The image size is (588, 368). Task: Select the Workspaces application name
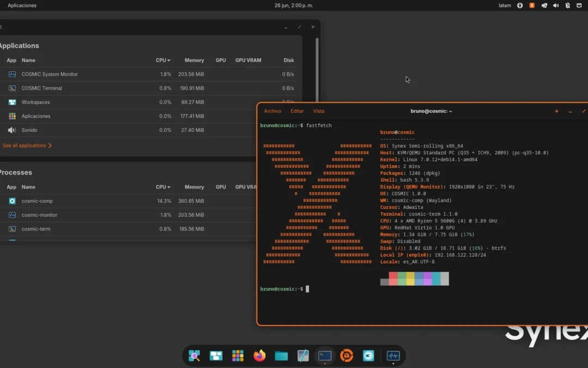35,102
